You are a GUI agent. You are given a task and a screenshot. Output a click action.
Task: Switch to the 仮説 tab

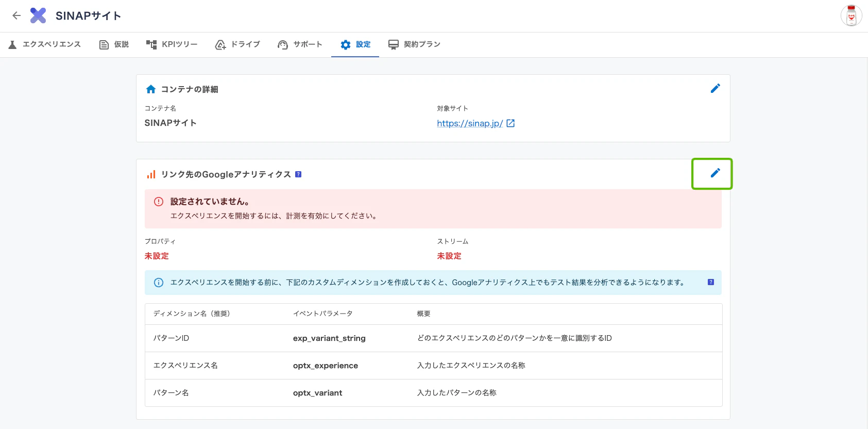coord(114,44)
